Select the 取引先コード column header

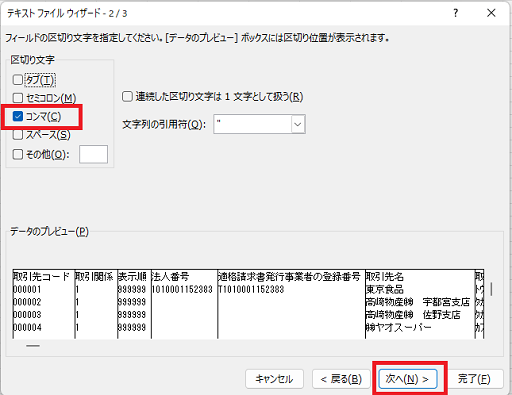coord(41,276)
